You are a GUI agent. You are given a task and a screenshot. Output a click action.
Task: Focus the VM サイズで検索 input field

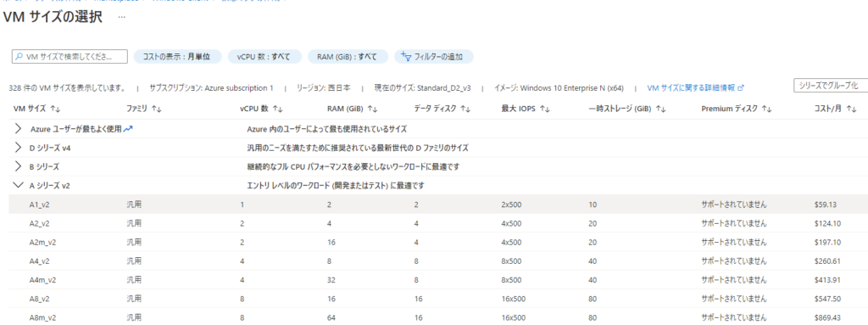(70, 57)
